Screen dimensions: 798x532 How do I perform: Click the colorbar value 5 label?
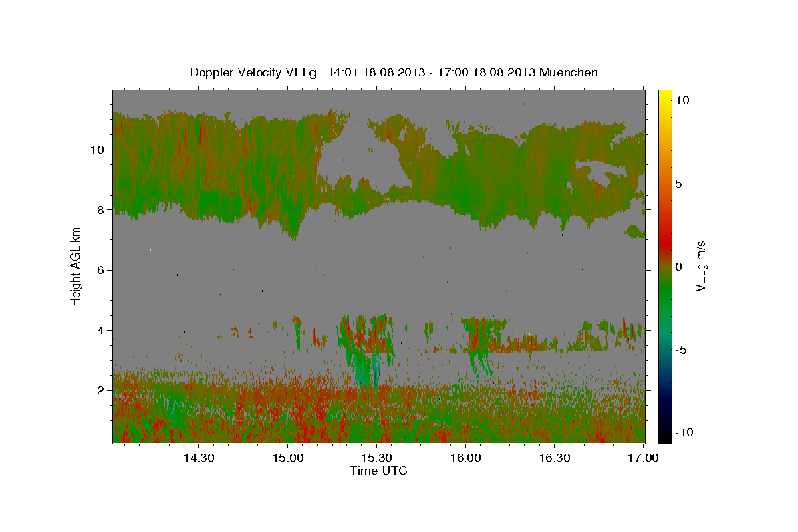tap(678, 184)
